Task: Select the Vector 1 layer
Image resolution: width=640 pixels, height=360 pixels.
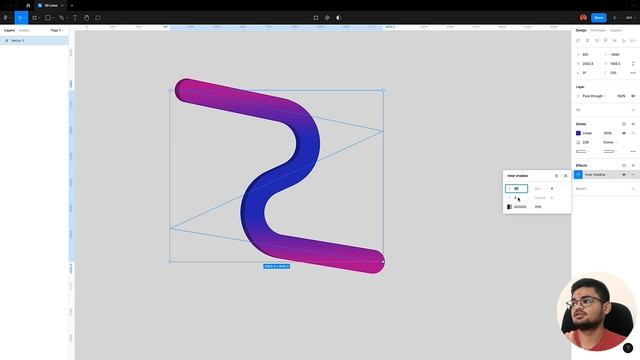Action: point(34,41)
